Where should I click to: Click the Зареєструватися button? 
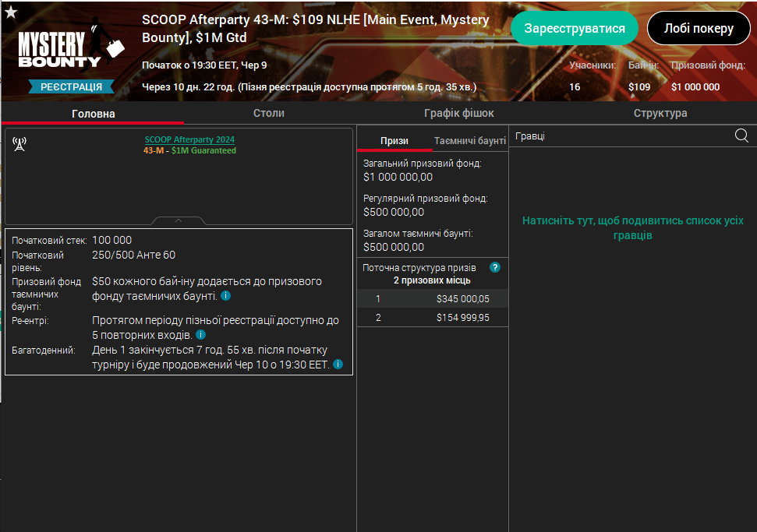coord(575,29)
